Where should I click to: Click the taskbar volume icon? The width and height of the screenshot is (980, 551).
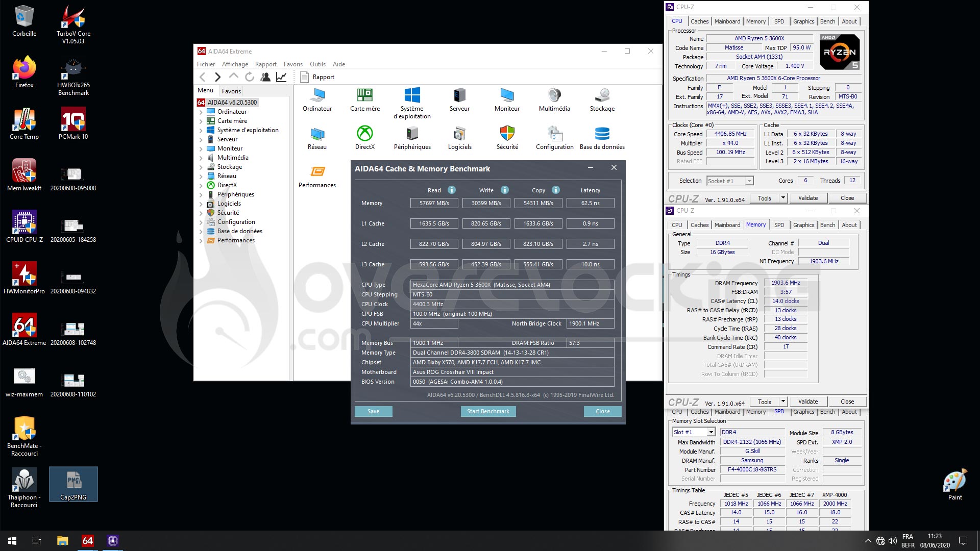coord(893,541)
